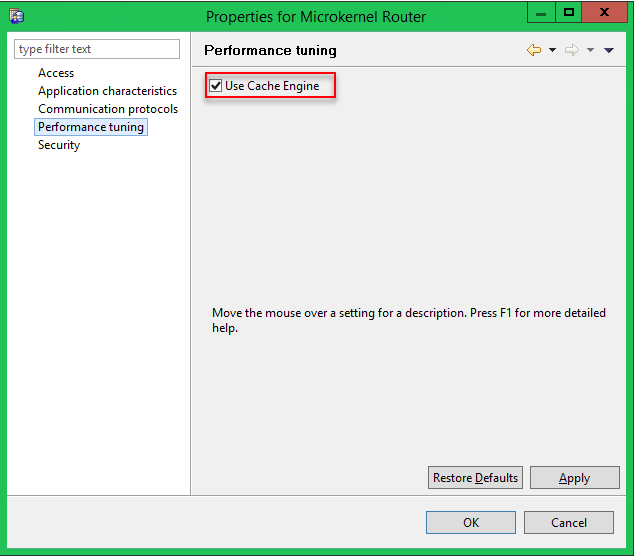Viewport: 635px width, 556px height.
Task: Select the Performance tuning page
Action: pyautogui.click(x=91, y=127)
